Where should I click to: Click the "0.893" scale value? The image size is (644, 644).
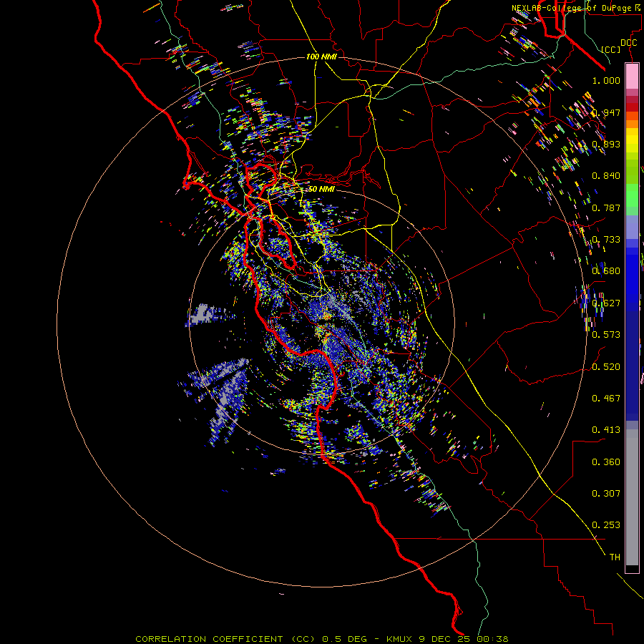click(x=606, y=144)
